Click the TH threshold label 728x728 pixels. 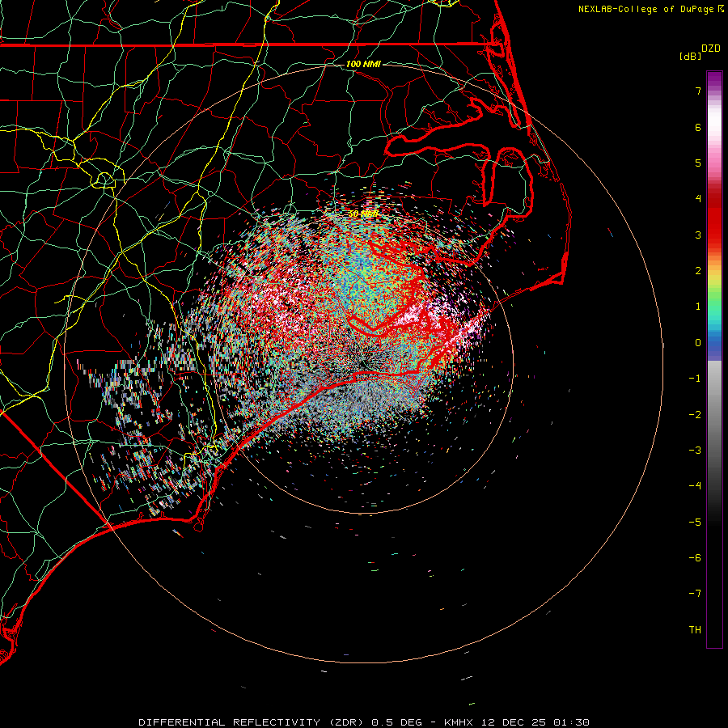tap(695, 630)
